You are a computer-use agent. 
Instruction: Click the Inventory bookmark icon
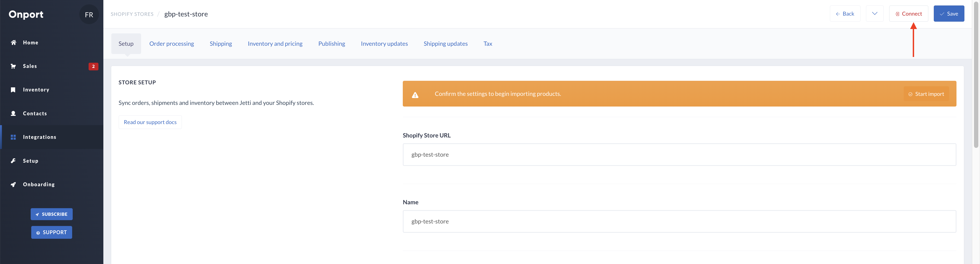point(13,90)
